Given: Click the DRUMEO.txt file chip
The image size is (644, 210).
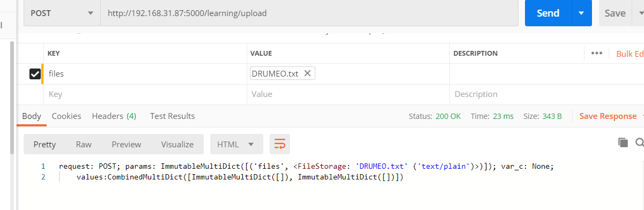Looking at the screenshot, I should click(283, 73).
